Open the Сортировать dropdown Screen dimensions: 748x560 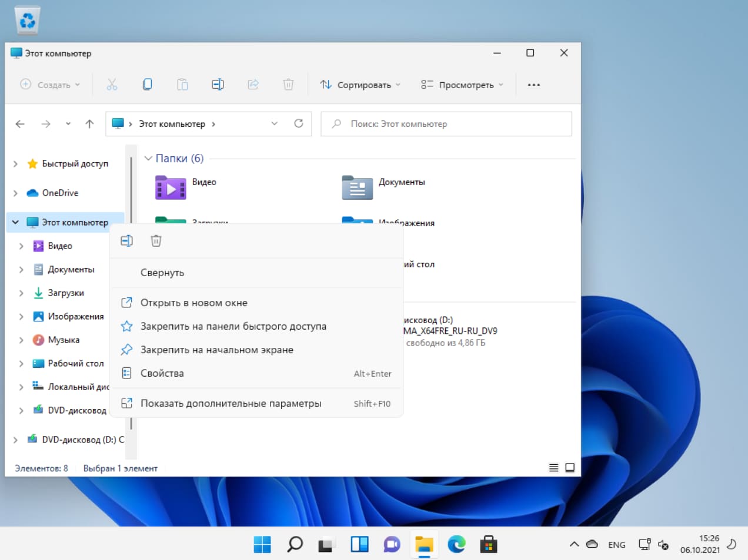(360, 85)
